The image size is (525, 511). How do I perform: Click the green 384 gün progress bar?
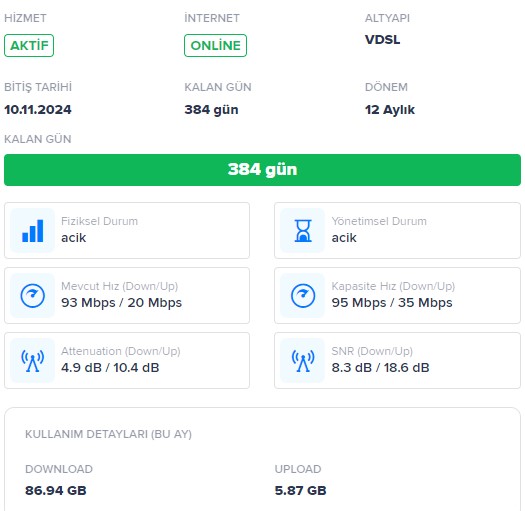point(262,170)
